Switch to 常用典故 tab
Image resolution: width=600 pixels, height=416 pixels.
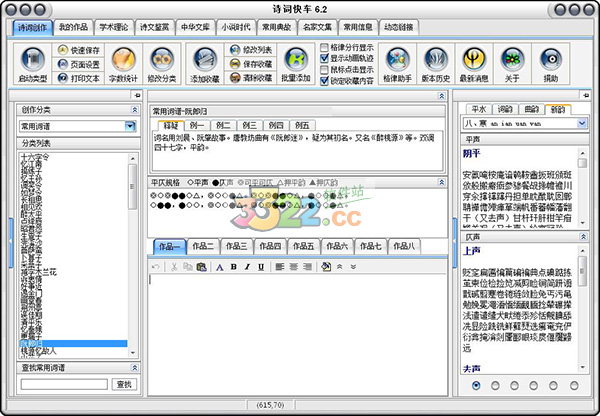click(277, 27)
